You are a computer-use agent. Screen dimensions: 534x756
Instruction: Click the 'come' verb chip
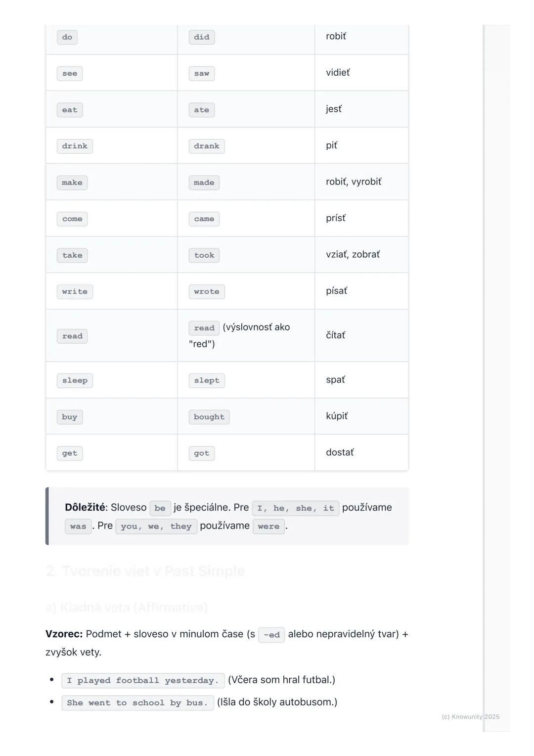(72, 219)
